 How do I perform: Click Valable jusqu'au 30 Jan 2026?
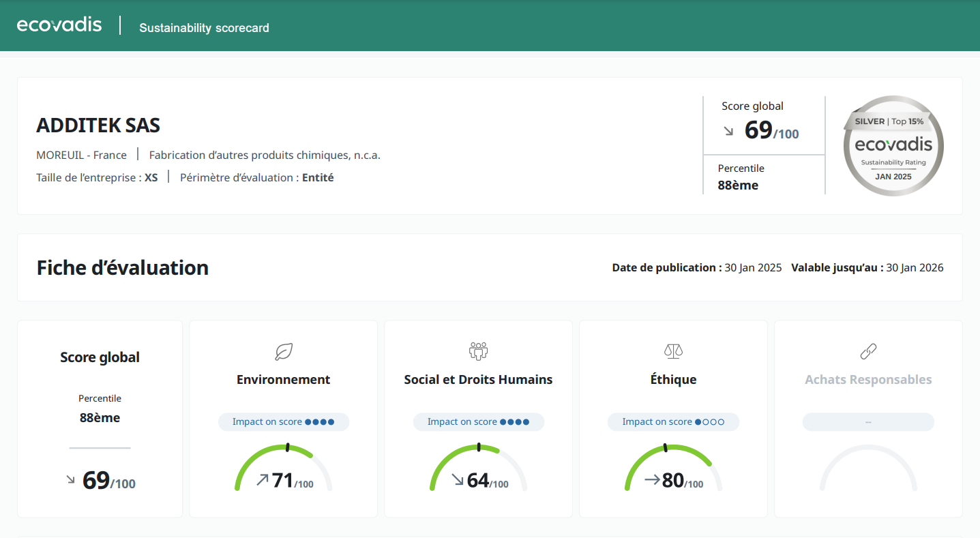(867, 267)
